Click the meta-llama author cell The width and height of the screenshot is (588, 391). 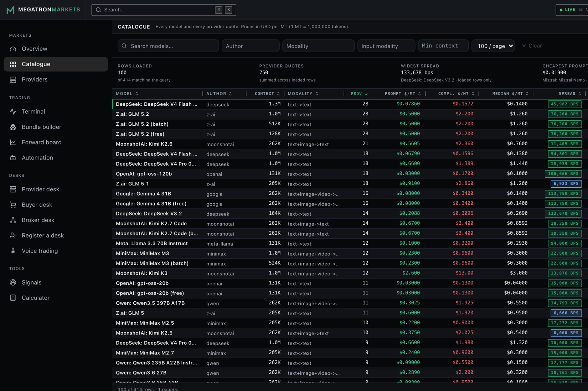[x=220, y=244]
